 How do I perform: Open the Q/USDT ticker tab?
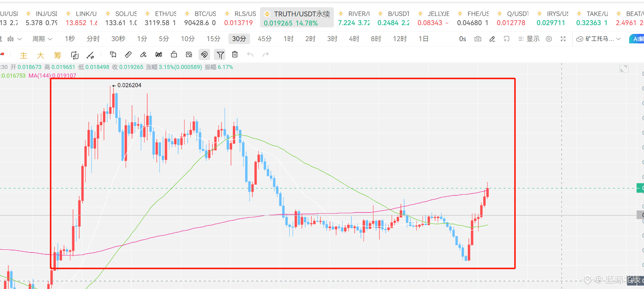(513, 18)
